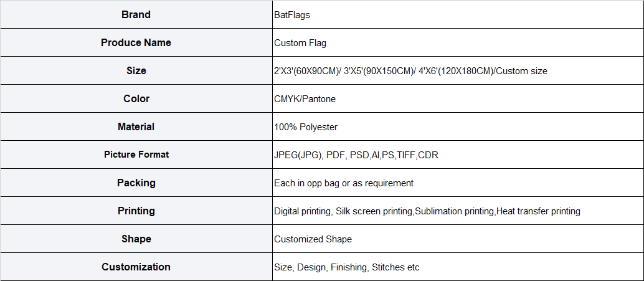The width and height of the screenshot is (644, 281).
Task: Click the Material label cell
Action: point(136,126)
